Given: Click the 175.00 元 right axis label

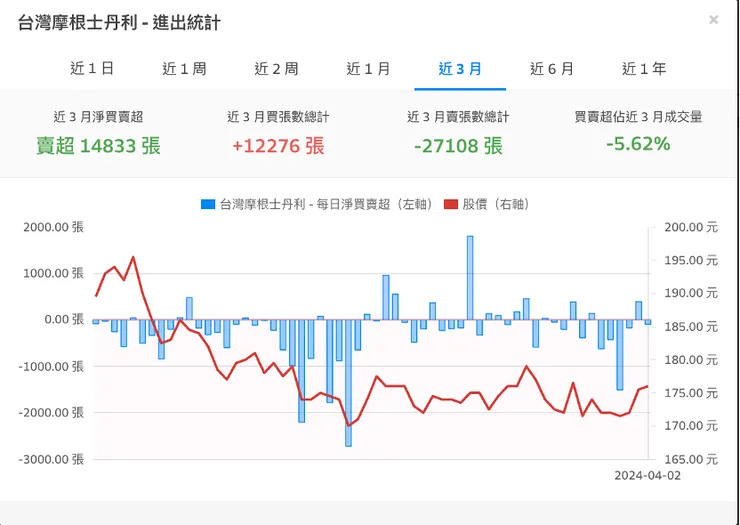Looking at the screenshot, I should [x=691, y=393].
